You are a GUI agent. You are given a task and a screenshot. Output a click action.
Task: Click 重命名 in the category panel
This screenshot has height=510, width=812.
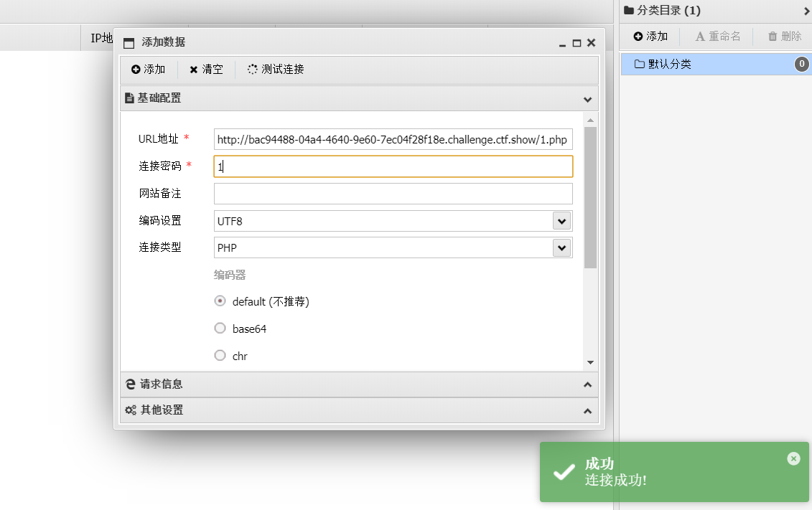(718, 36)
